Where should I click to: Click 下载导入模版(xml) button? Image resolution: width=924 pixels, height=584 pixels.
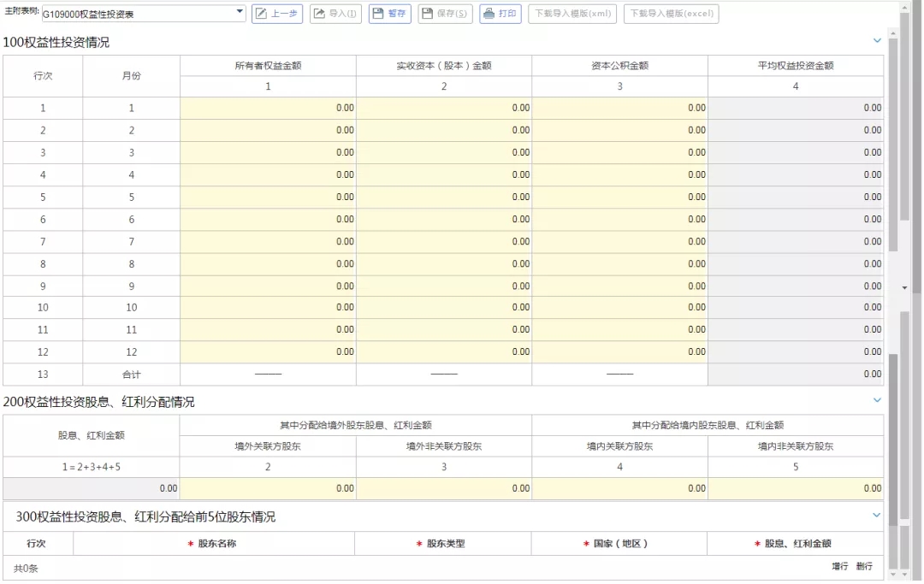572,14
